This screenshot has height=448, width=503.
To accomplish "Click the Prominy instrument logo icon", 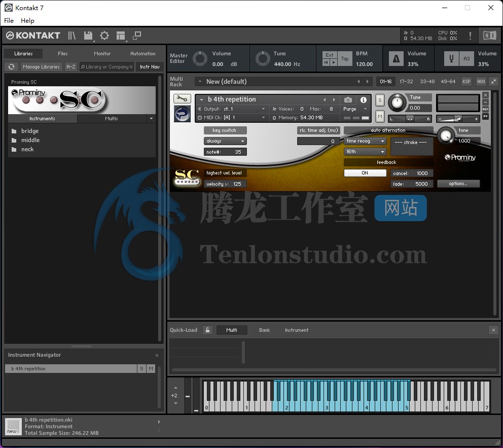I will tap(182, 114).
